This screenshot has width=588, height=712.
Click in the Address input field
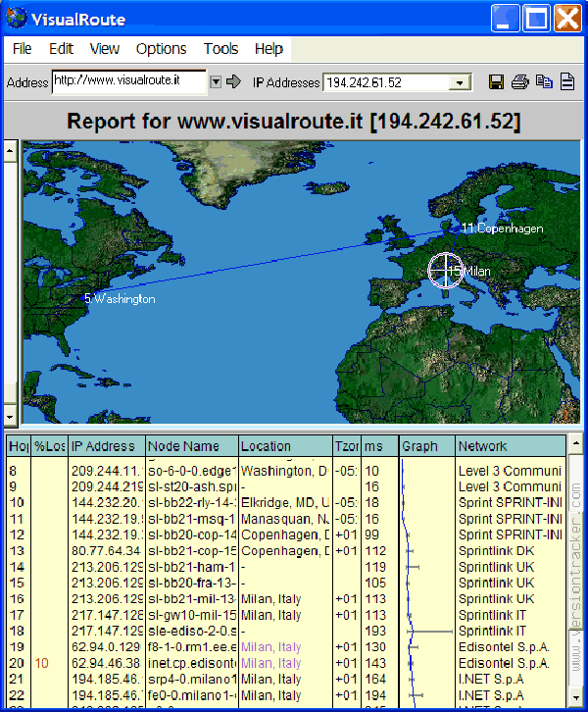point(127,80)
